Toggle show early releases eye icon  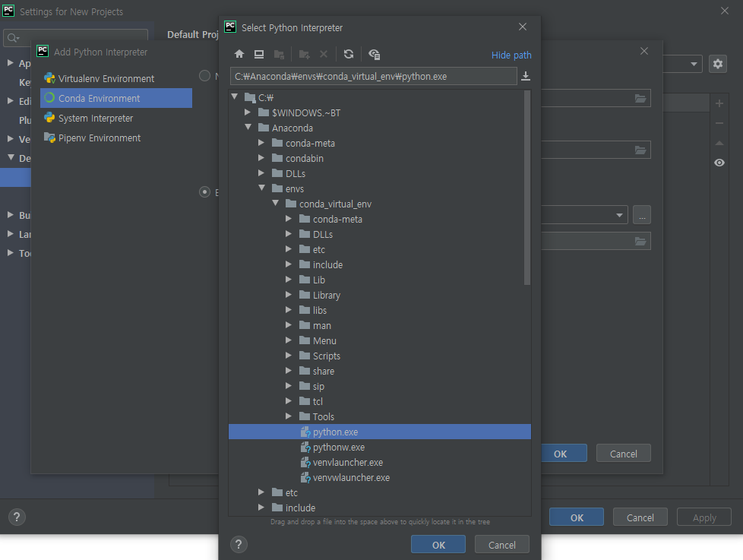pyautogui.click(x=719, y=163)
